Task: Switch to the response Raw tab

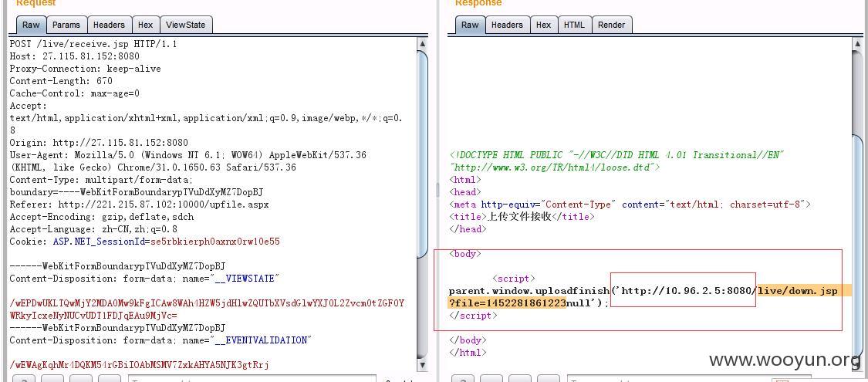Action: 470,25
